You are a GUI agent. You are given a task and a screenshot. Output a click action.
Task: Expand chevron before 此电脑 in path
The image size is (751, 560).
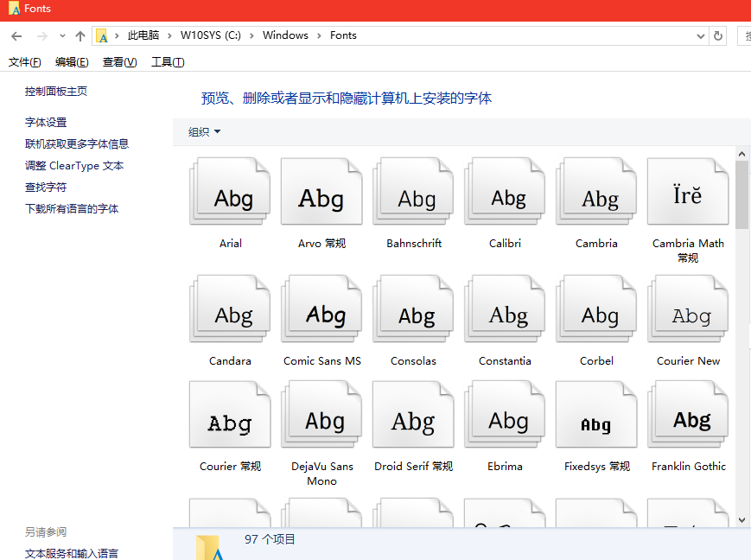coord(117,36)
